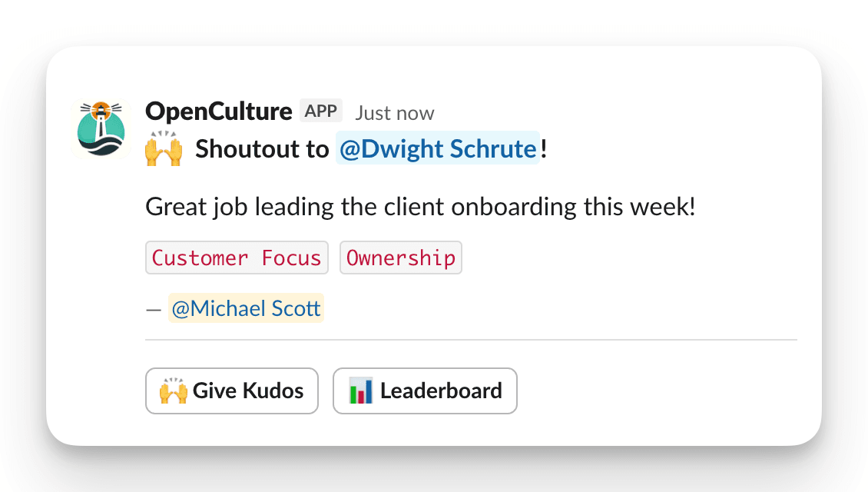Click the shoutout message text
Viewport: 868px width, 492px height.
261,148
